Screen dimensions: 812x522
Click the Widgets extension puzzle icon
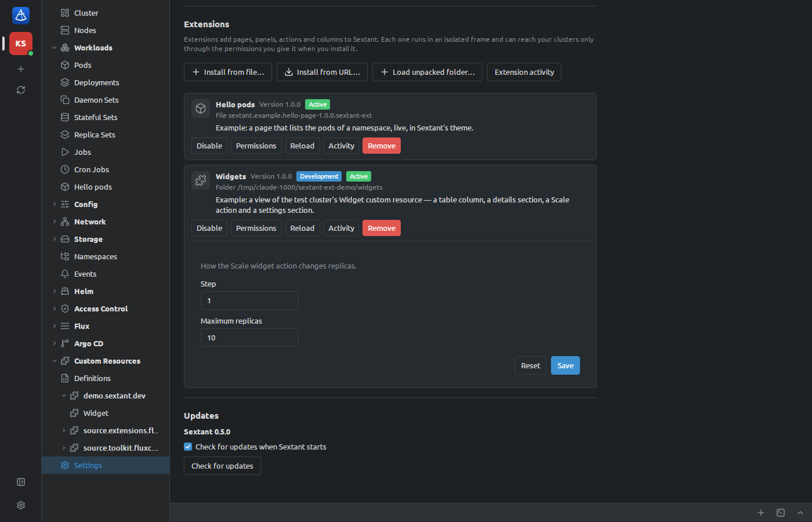pos(201,180)
